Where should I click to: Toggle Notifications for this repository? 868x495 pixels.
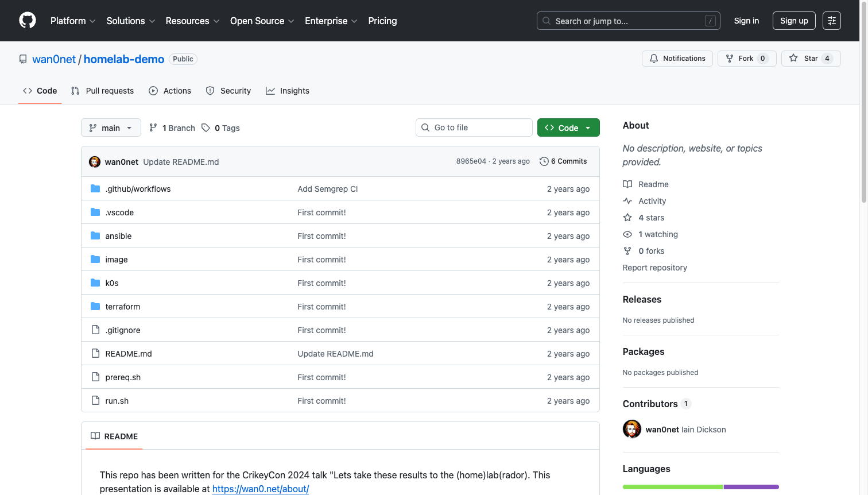pyautogui.click(x=677, y=59)
